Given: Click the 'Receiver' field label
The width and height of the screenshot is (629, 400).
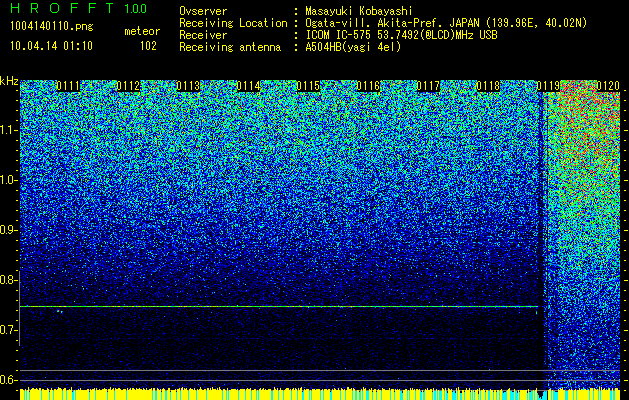Looking at the screenshot, I should point(203,35).
